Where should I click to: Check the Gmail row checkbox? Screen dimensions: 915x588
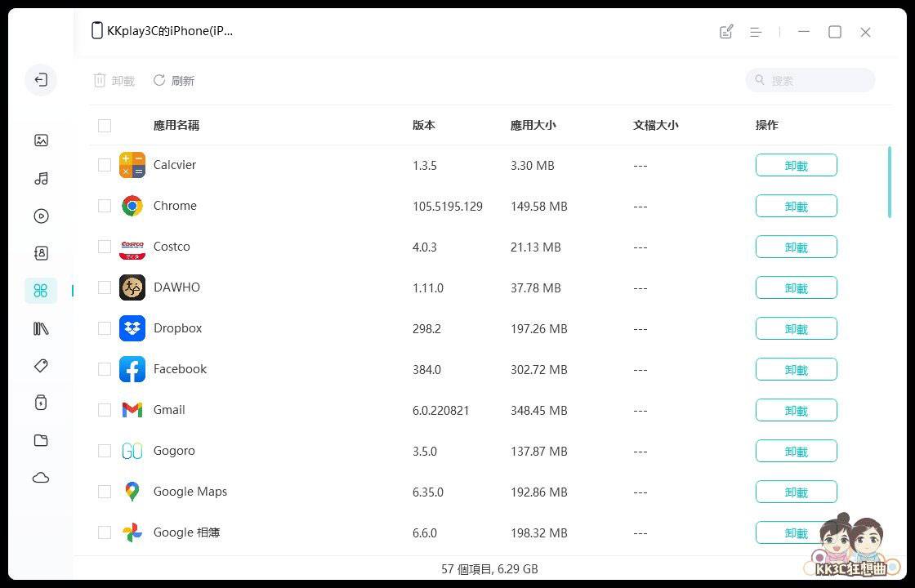point(105,410)
